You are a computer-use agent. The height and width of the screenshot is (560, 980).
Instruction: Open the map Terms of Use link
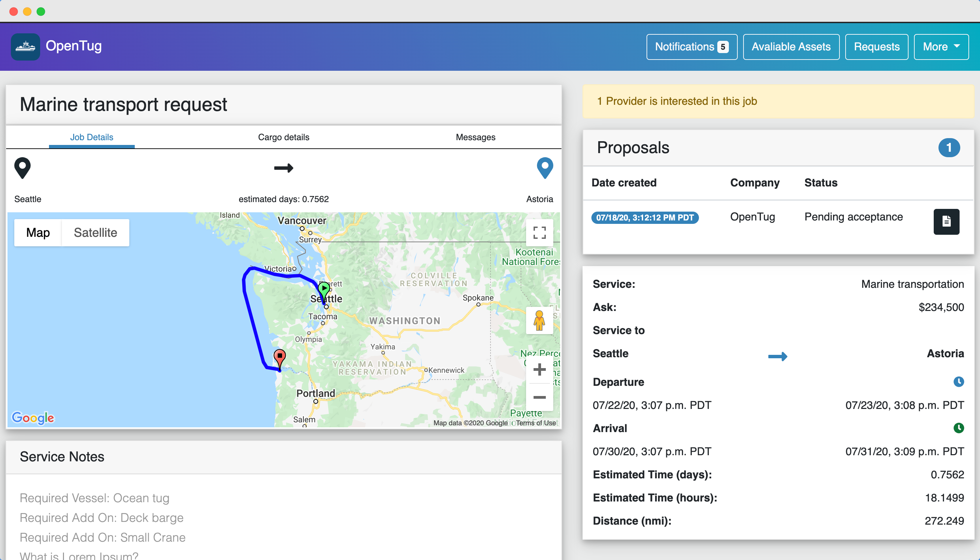click(536, 423)
